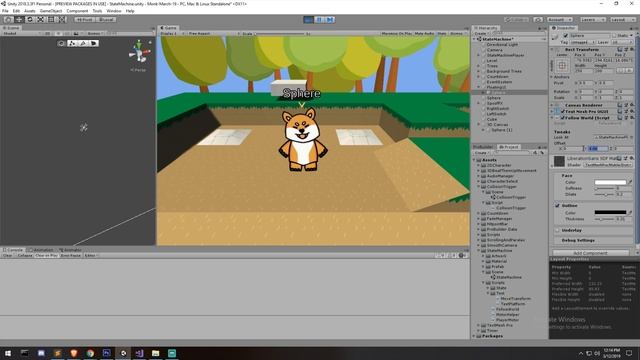
Task: Expand the AudioManager folder
Action: click(479, 176)
